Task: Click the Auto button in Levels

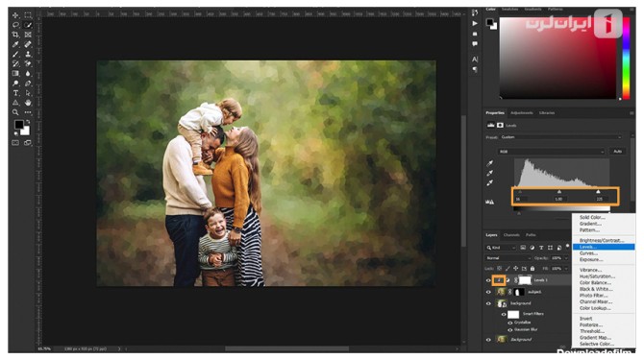Action: (617, 152)
